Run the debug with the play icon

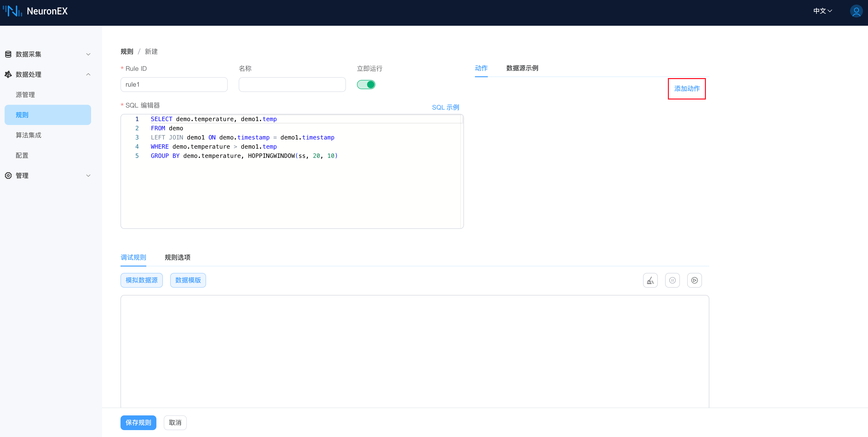(x=694, y=280)
